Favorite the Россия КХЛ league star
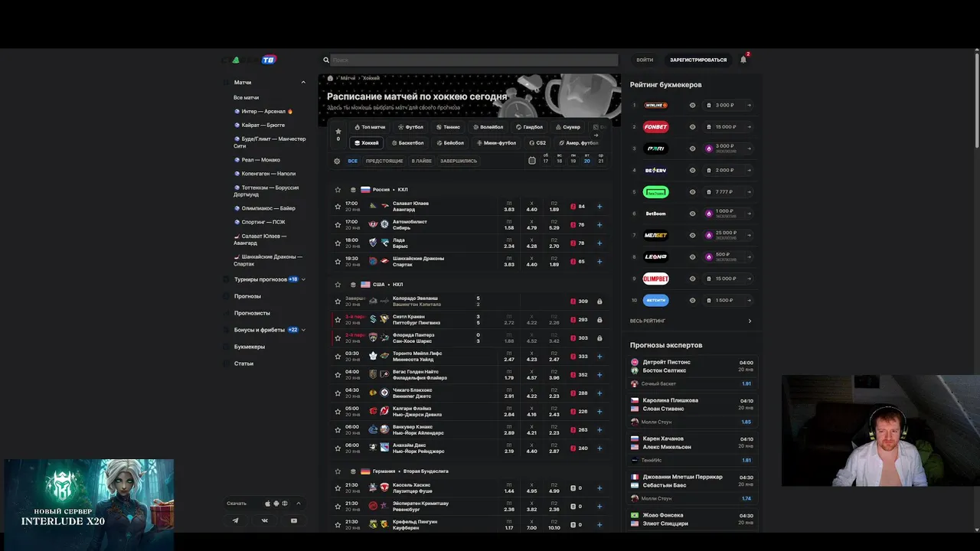This screenshot has height=551, width=980. [x=338, y=190]
